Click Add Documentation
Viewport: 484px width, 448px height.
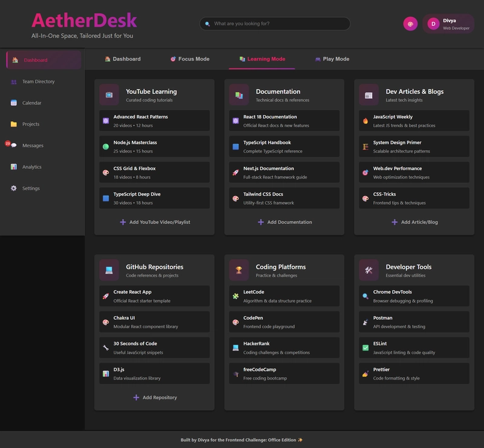point(284,222)
